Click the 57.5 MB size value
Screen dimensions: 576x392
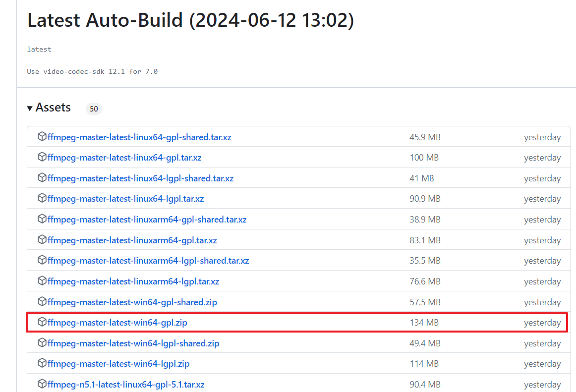coord(425,302)
